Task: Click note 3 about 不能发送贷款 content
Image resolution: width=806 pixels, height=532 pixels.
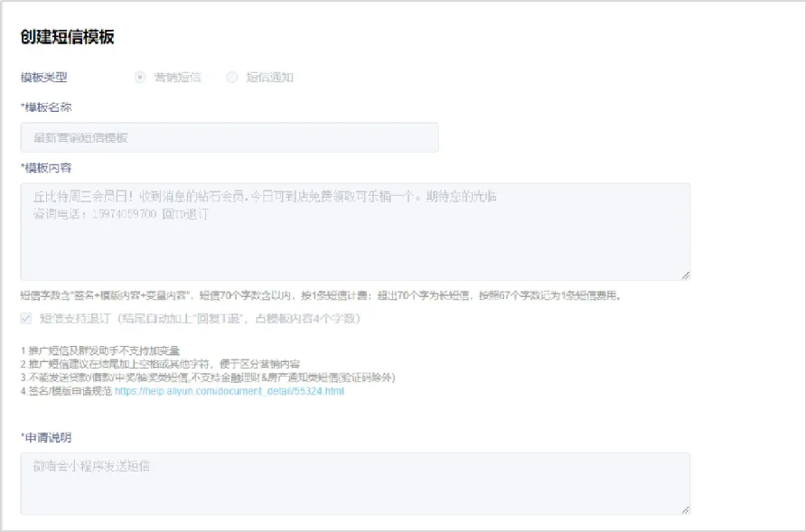Action: pyautogui.click(x=208, y=378)
